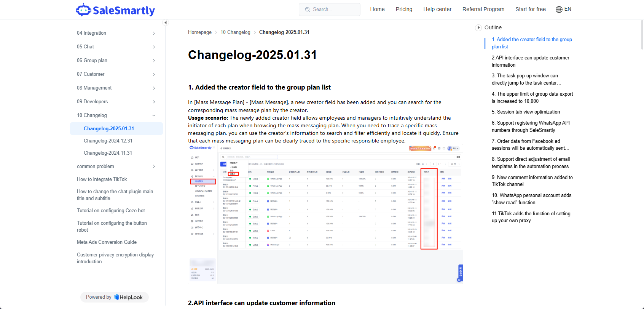Expand the 04 Integration section
This screenshot has height=309, width=644.
[x=116, y=33]
